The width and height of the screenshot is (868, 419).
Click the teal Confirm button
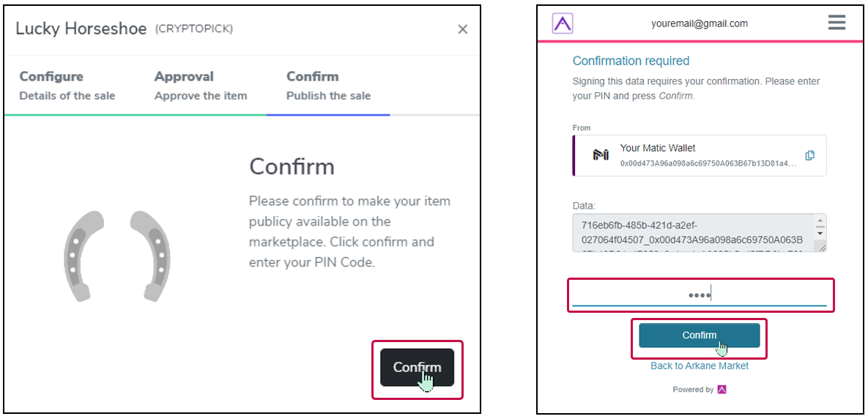[x=699, y=335]
